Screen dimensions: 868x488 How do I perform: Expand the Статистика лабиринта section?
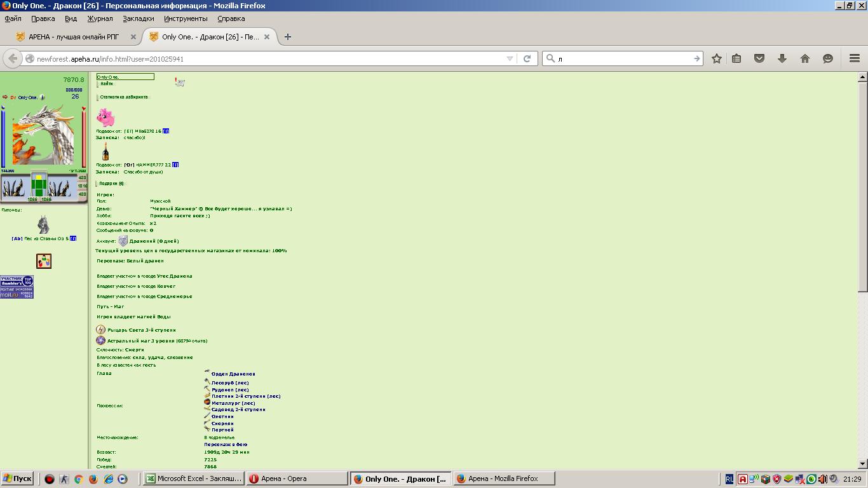(x=123, y=97)
